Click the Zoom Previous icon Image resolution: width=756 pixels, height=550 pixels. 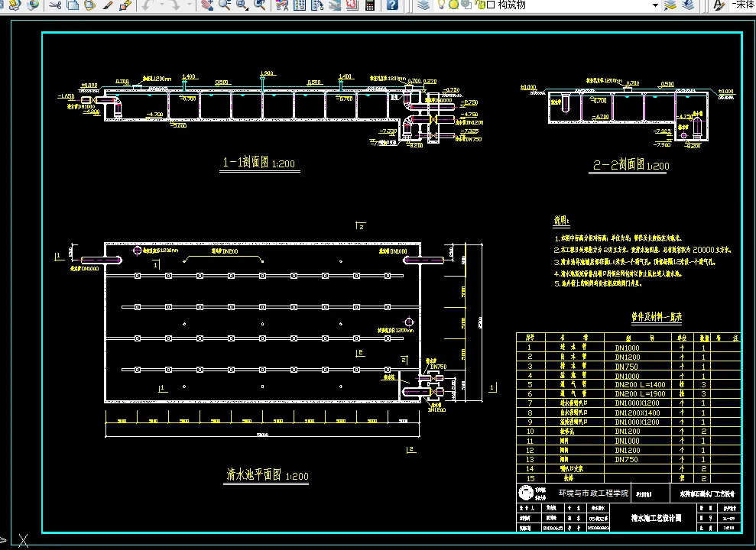tap(260, 5)
